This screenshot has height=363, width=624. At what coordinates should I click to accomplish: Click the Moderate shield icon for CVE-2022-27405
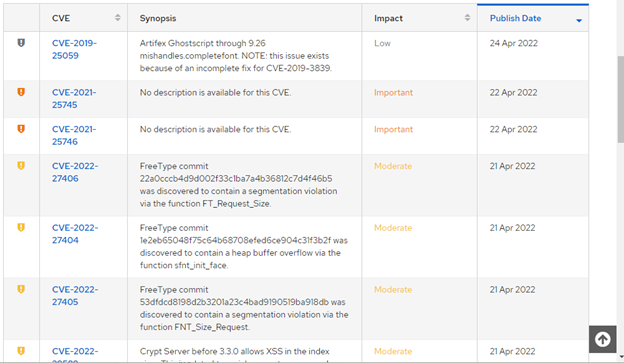[x=21, y=289]
